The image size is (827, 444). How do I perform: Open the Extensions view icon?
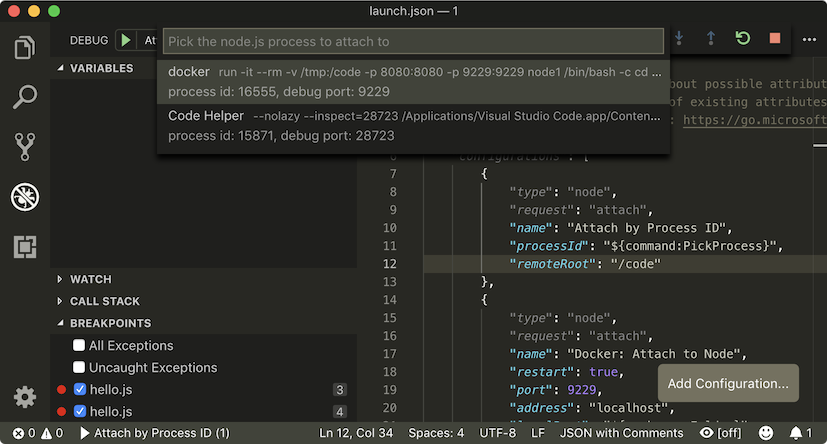click(25, 246)
